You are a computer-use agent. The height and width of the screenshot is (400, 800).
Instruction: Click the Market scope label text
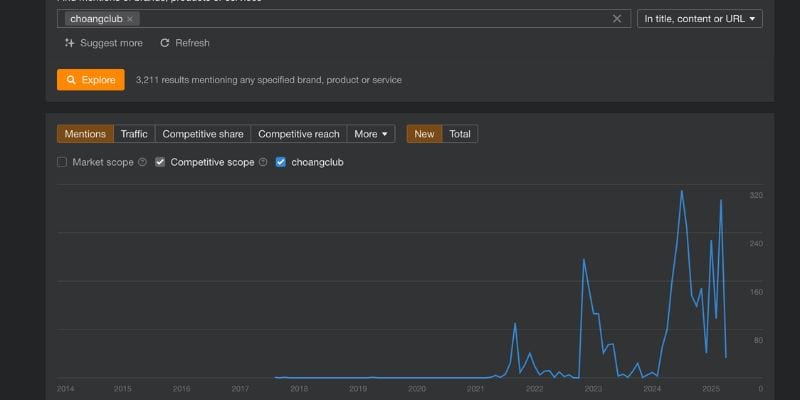103,162
